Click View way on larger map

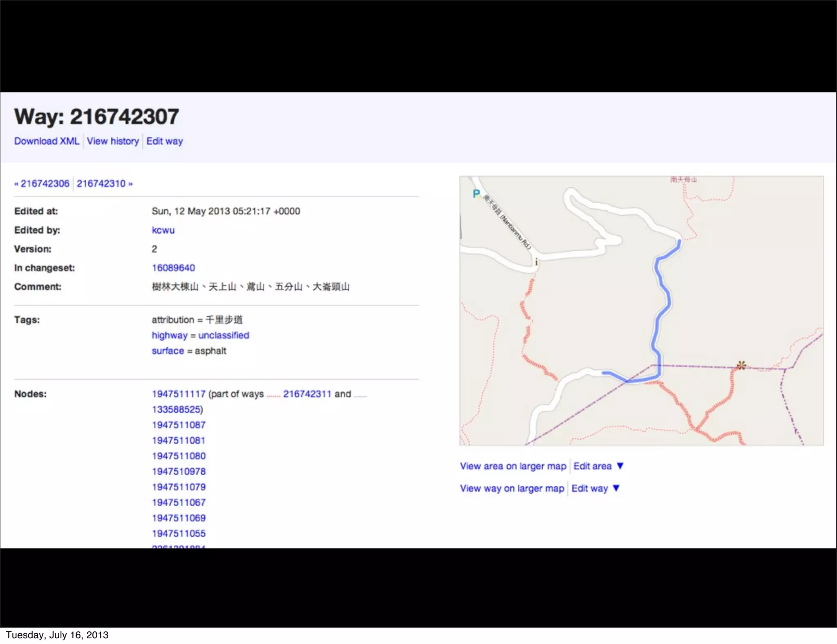[512, 488]
